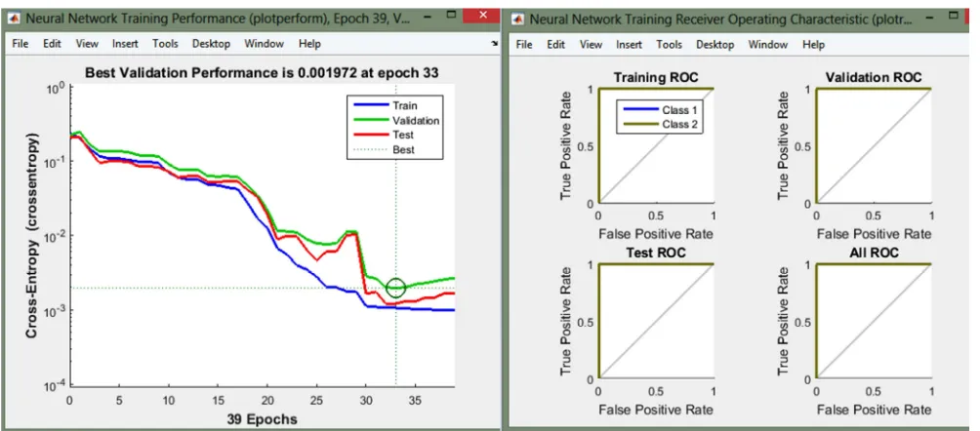
Task: Select the Cross-Entropy (crossentropy) y-axis label
Action: point(32,236)
